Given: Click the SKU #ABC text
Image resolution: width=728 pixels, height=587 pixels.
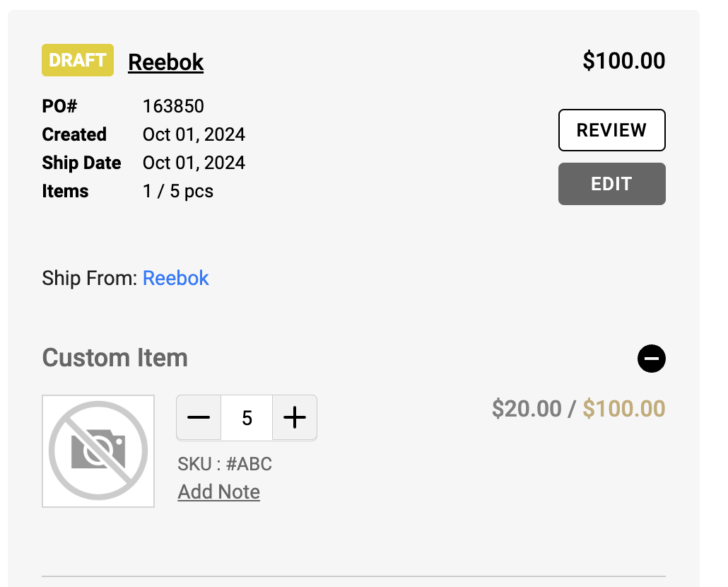Looking at the screenshot, I should point(225,464).
